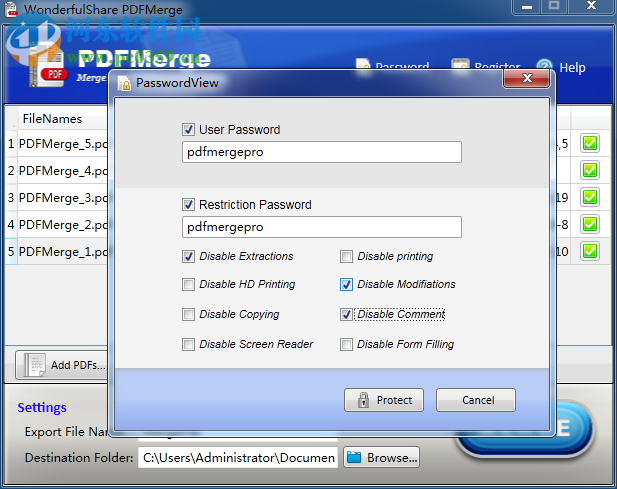
Task: Click the Settings heading
Action: 42,408
